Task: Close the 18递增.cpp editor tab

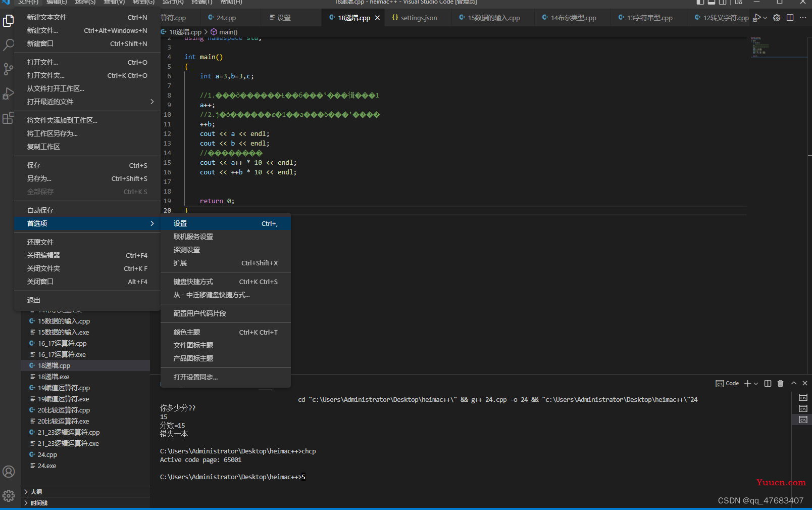Action: coord(377,18)
